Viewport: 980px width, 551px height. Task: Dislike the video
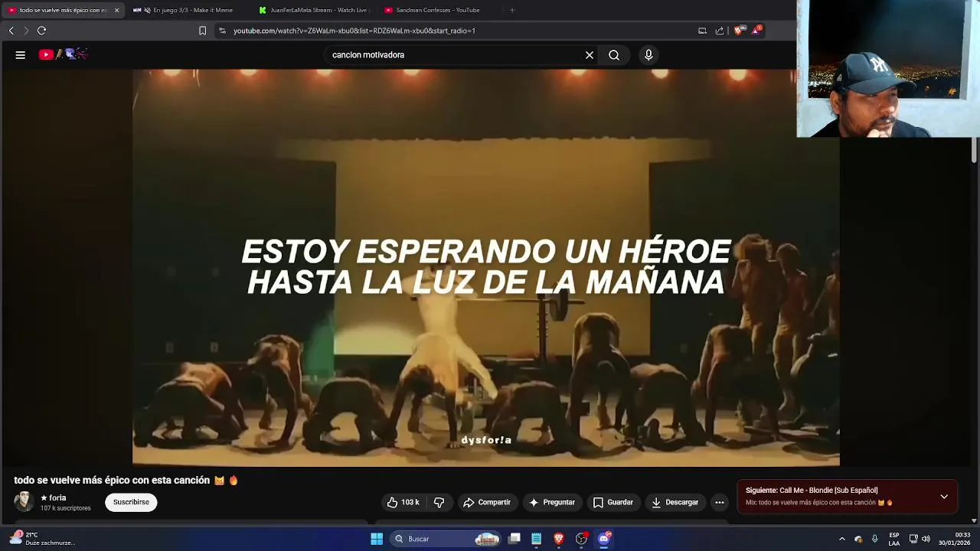coord(439,502)
